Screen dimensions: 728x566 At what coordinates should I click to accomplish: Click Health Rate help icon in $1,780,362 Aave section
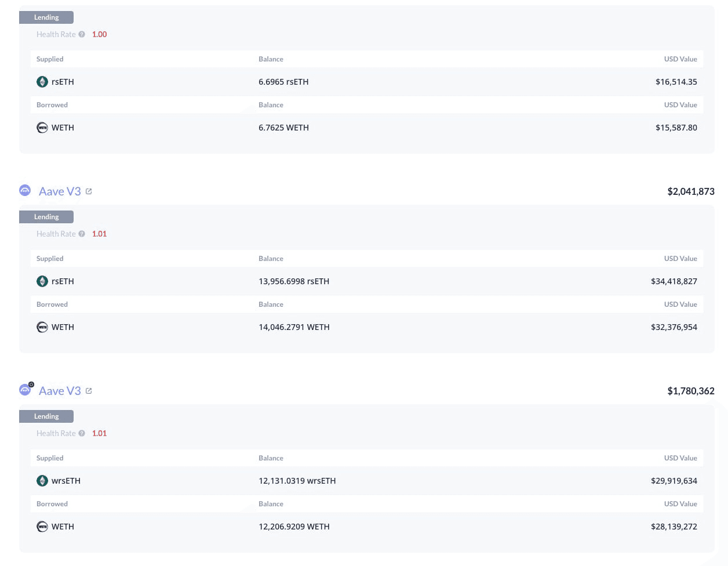point(82,433)
